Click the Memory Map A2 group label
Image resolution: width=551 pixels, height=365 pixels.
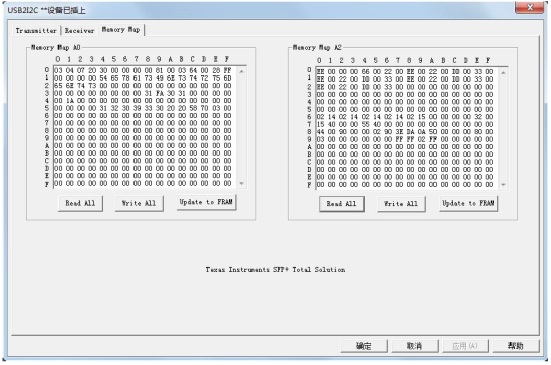[317, 47]
